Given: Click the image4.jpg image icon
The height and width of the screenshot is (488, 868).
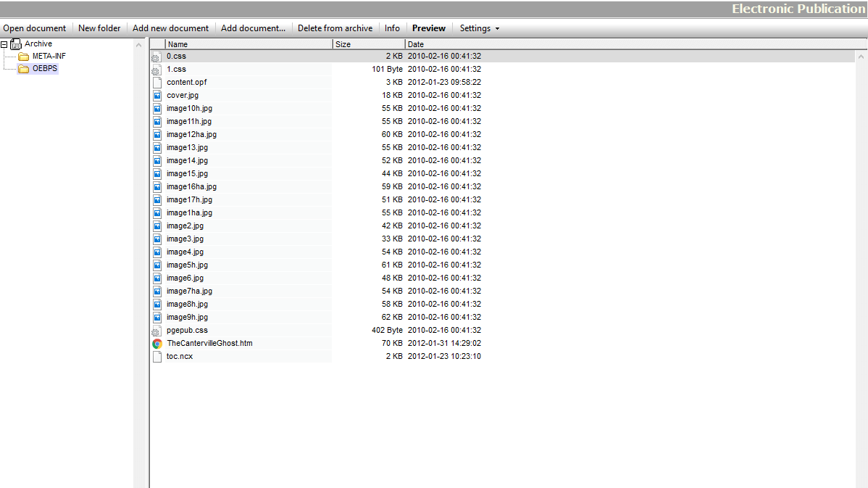Looking at the screenshot, I should (x=157, y=252).
